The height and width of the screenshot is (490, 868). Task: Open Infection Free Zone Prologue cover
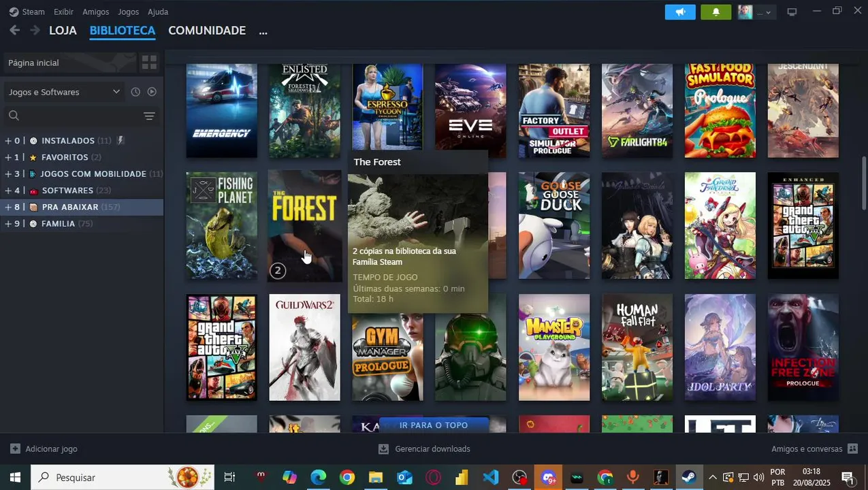[x=803, y=348]
